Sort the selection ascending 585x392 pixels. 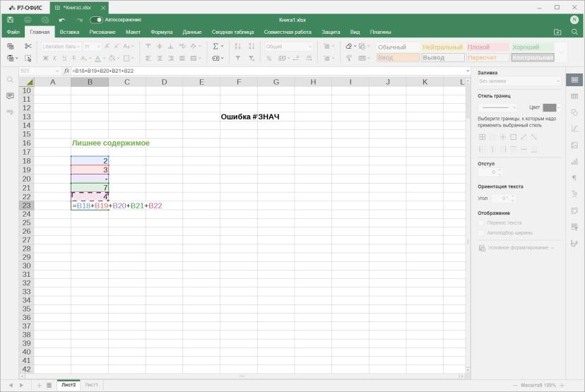point(237,46)
